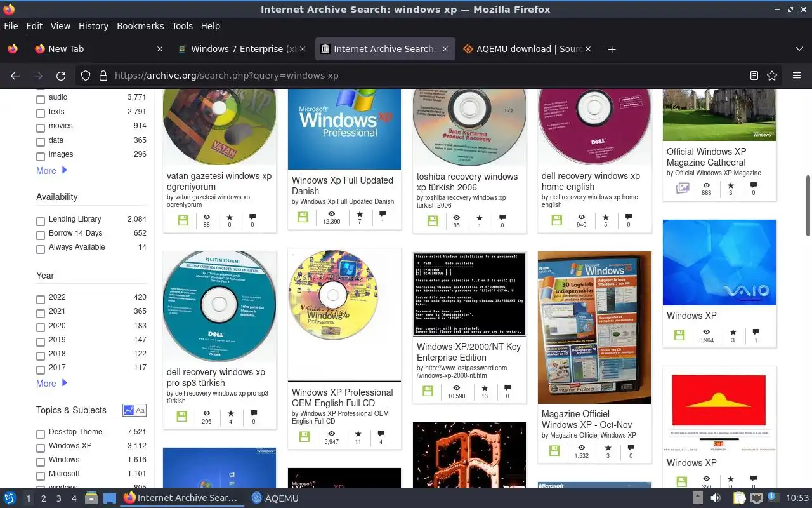
Task: Open the system start menu icon in taskbar
Action: coord(10,498)
